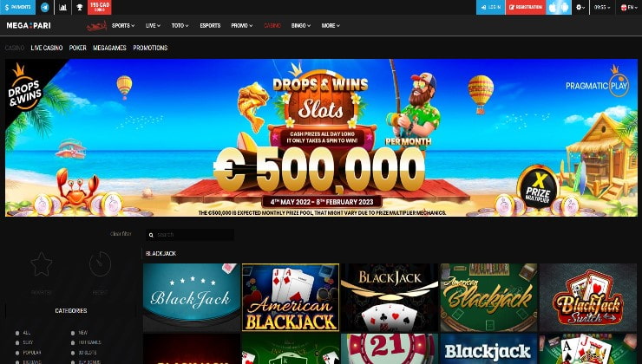Open the Telegram channel icon
The width and height of the screenshot is (642, 364).
pos(44,7)
